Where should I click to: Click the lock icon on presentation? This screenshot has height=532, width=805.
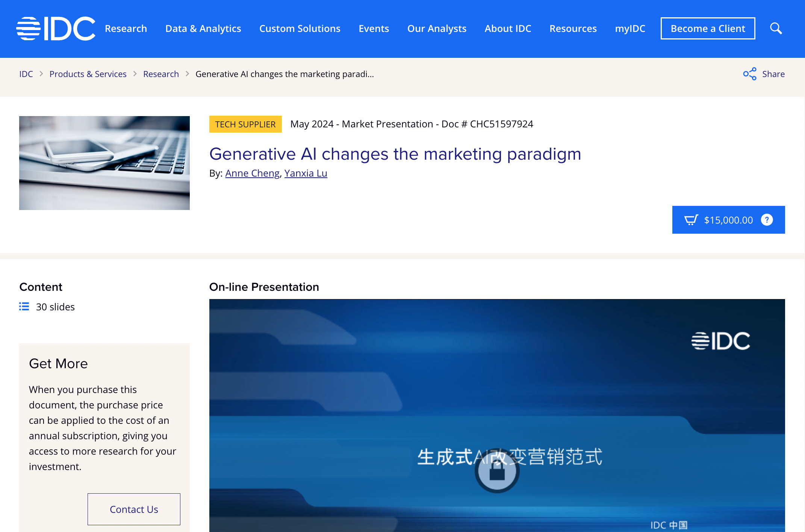pos(497,471)
